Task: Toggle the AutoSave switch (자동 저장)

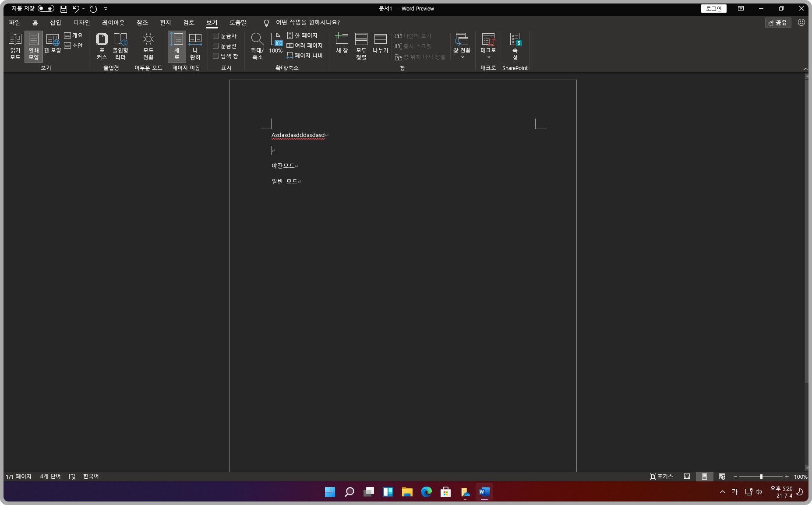Action: (46, 8)
